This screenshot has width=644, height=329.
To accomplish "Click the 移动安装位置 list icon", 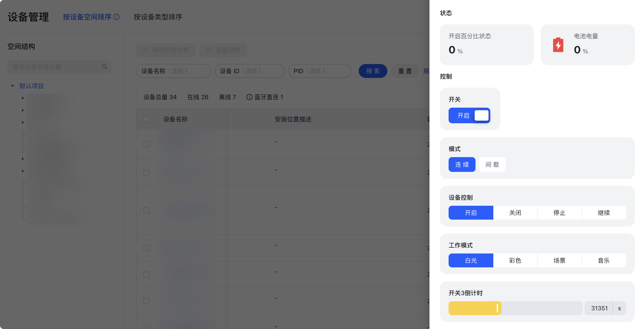I will point(146,50).
